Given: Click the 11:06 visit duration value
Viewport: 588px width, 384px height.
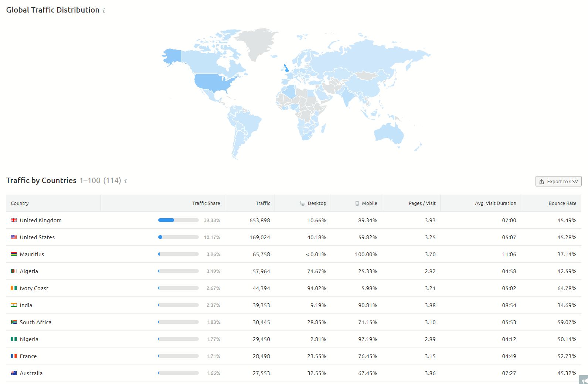Looking at the screenshot, I should [509, 254].
